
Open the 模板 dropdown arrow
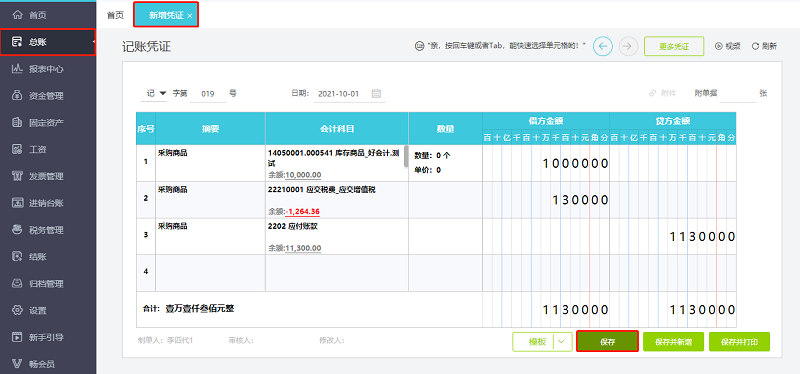coord(562,342)
